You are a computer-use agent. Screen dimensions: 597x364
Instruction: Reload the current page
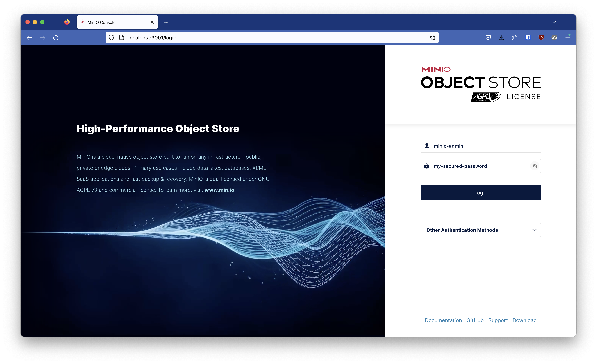tap(56, 37)
